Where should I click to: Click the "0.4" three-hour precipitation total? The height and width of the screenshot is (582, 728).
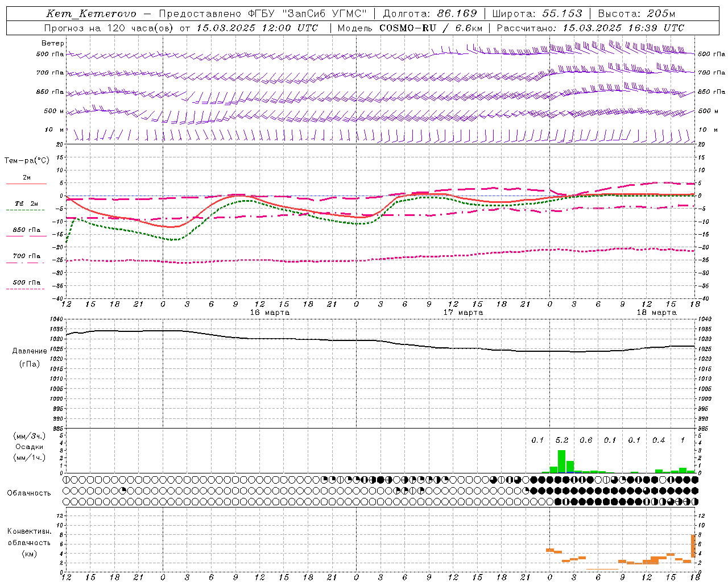click(659, 440)
